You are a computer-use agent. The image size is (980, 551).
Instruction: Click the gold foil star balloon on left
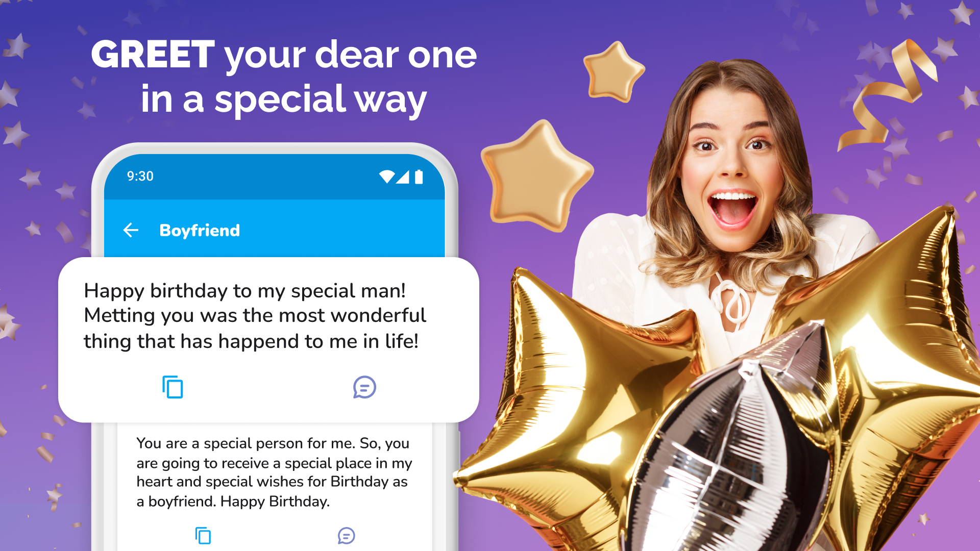tap(572, 408)
